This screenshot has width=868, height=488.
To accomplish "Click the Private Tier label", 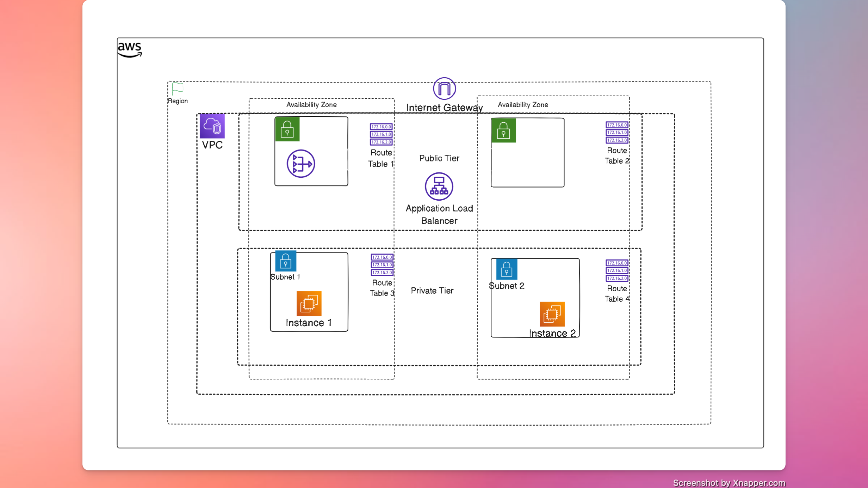I will click(432, 291).
